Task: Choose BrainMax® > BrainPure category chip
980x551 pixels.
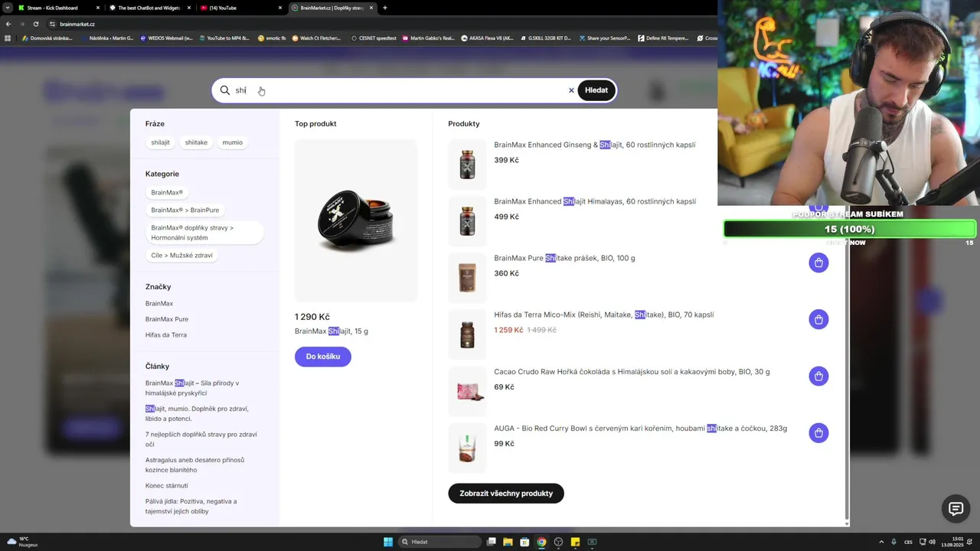Action: pyautogui.click(x=185, y=210)
